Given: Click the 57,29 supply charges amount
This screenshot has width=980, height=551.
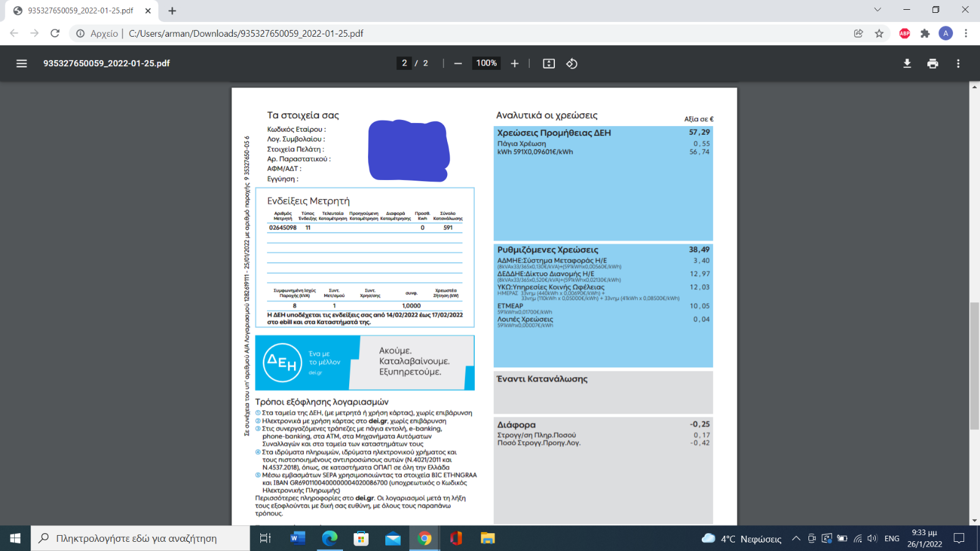Looking at the screenshot, I should 699,132.
